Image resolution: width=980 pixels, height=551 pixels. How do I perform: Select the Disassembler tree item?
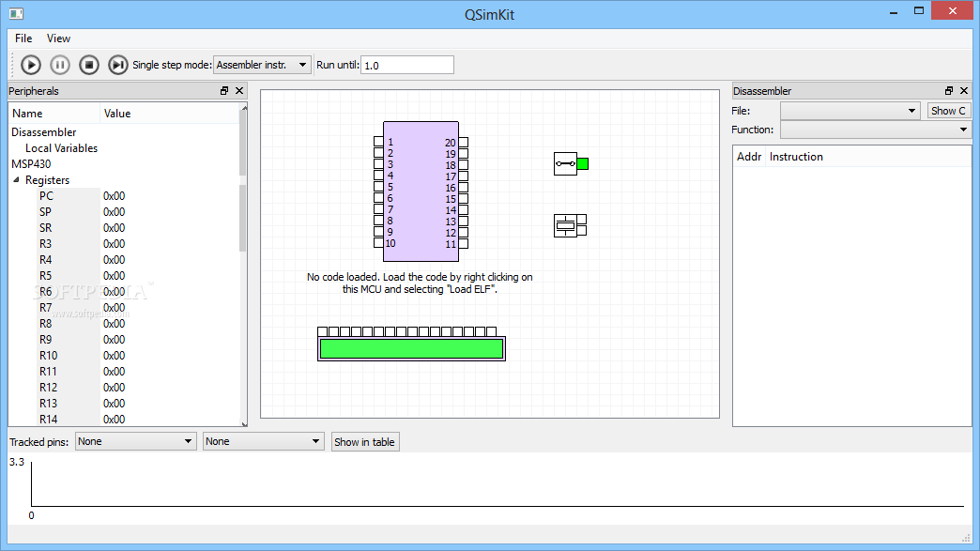pos(44,132)
